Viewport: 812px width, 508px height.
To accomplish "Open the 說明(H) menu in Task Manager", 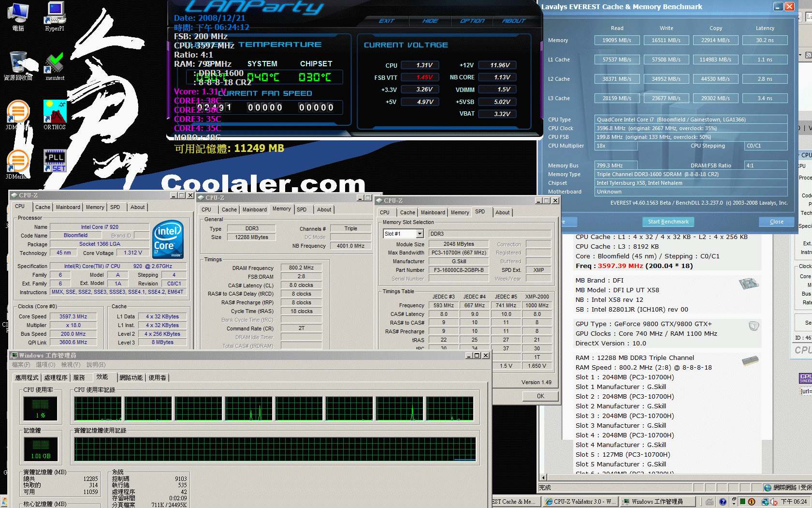I will click(x=96, y=365).
